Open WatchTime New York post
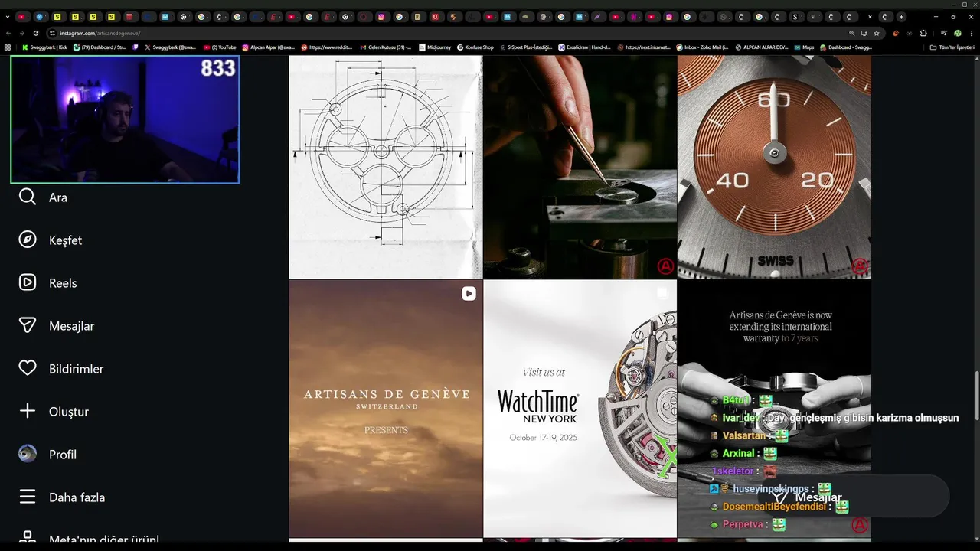 [x=580, y=409]
